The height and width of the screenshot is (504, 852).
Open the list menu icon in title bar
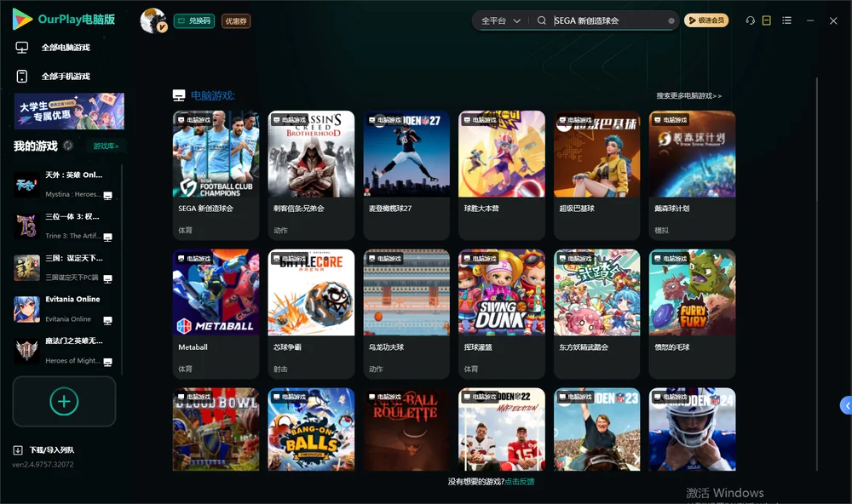click(x=786, y=20)
